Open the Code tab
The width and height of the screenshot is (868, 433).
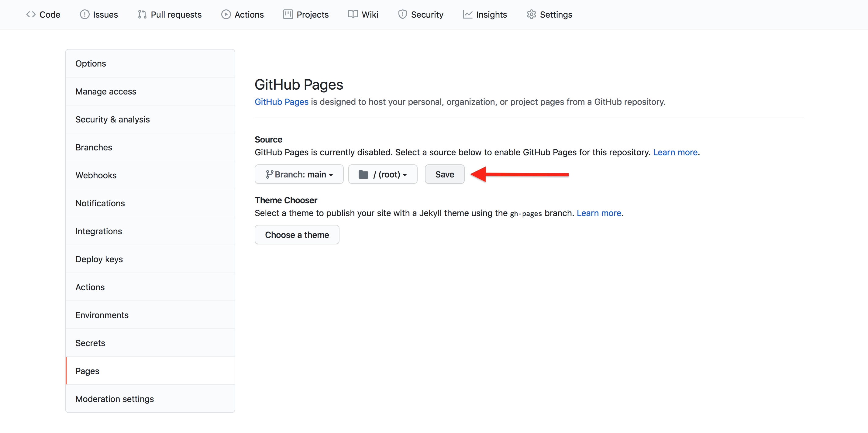(43, 15)
